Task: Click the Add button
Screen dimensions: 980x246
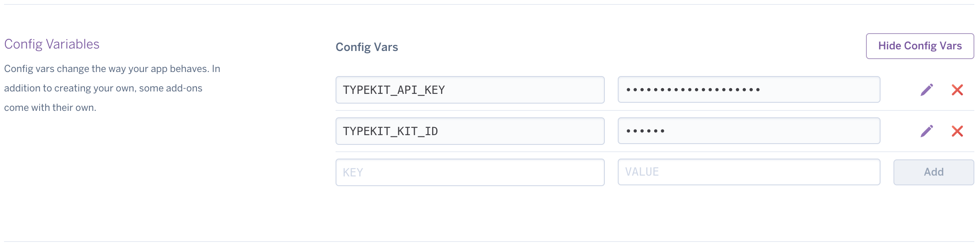Action: (x=934, y=172)
